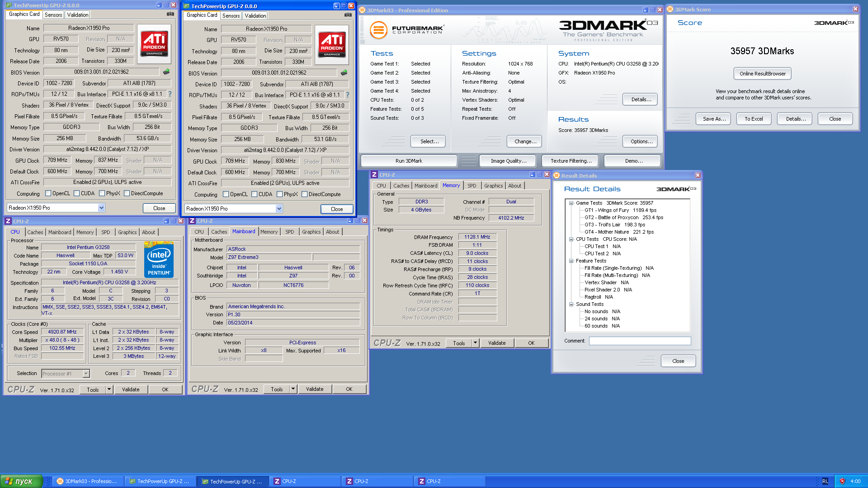The image size is (868, 488).
Task: Click To Excel button in 3DMark Score
Action: click(x=754, y=119)
